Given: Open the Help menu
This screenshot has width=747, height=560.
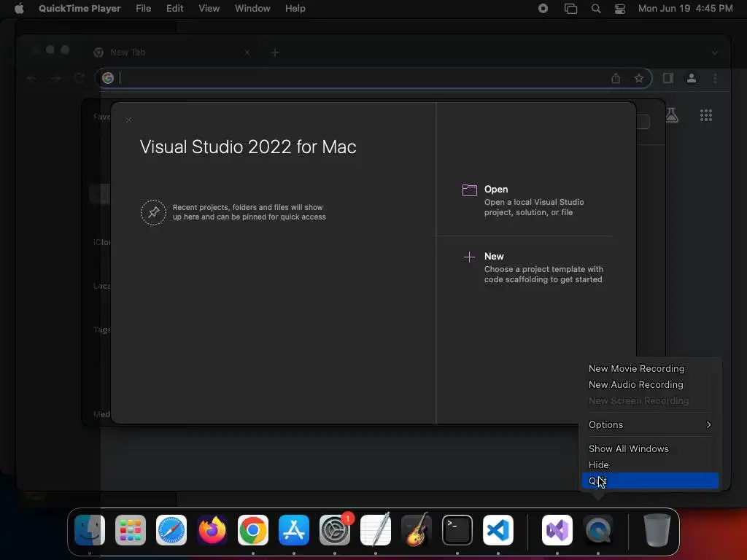Looking at the screenshot, I should (x=295, y=9).
